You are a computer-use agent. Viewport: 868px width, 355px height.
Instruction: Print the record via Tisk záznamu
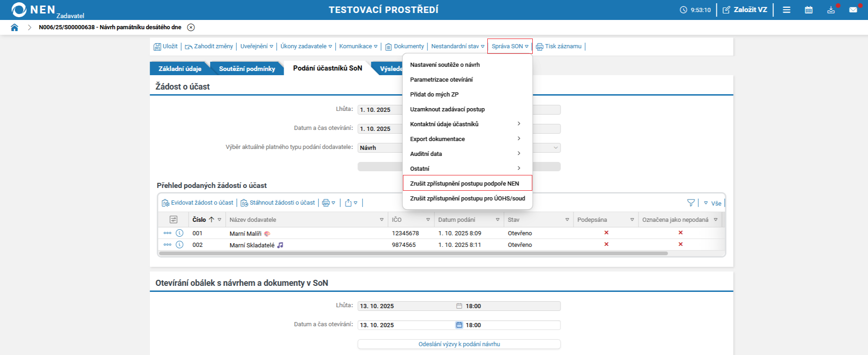pos(559,46)
